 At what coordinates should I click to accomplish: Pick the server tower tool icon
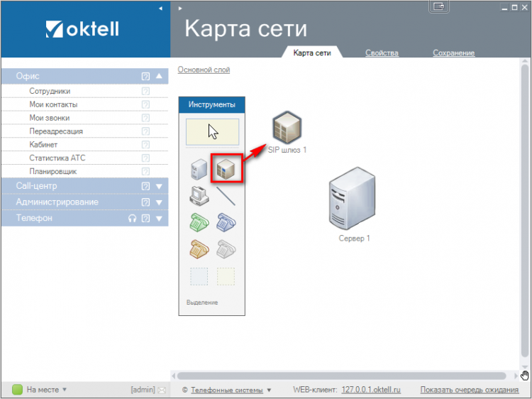tap(199, 169)
